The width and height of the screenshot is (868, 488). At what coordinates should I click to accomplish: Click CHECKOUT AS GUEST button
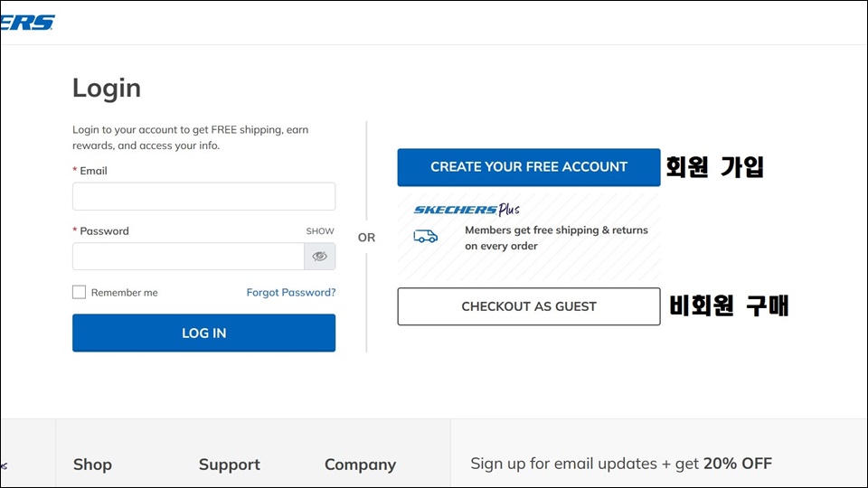click(x=529, y=306)
